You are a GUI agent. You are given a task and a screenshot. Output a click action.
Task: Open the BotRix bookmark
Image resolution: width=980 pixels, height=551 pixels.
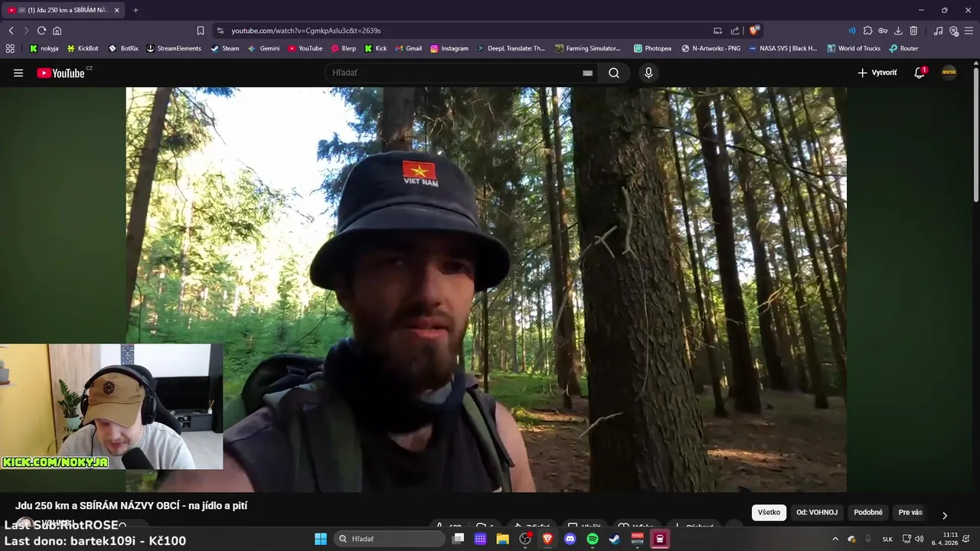click(123, 48)
